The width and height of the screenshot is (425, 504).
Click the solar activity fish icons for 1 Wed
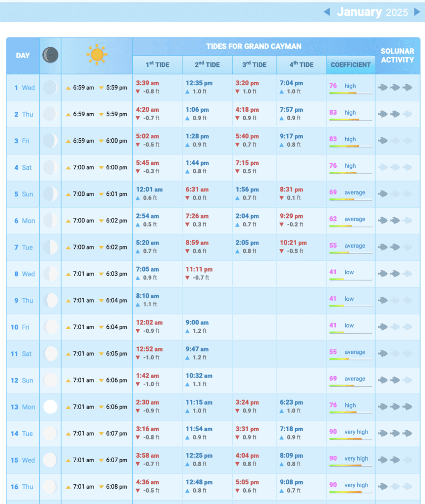[x=395, y=88]
